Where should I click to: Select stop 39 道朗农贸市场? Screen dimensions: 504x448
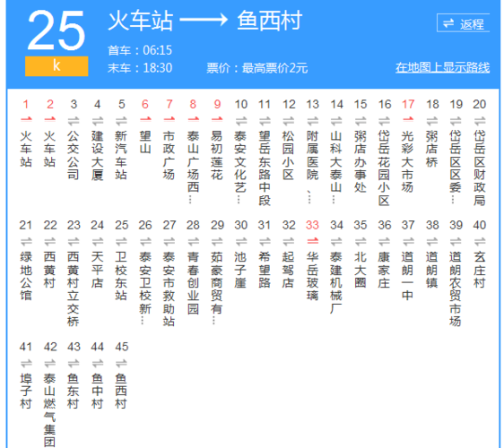[456, 289]
